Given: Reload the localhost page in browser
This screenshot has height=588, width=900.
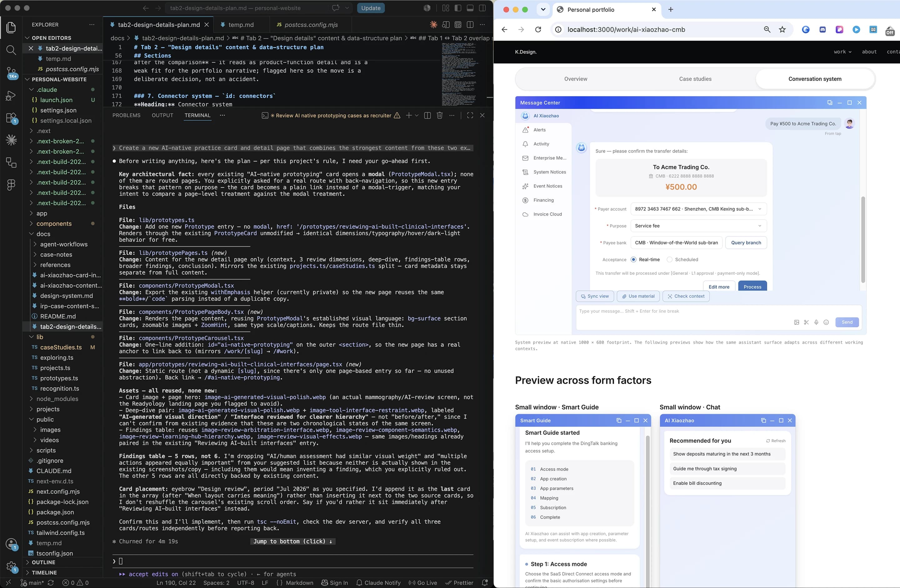Looking at the screenshot, I should 538,29.
